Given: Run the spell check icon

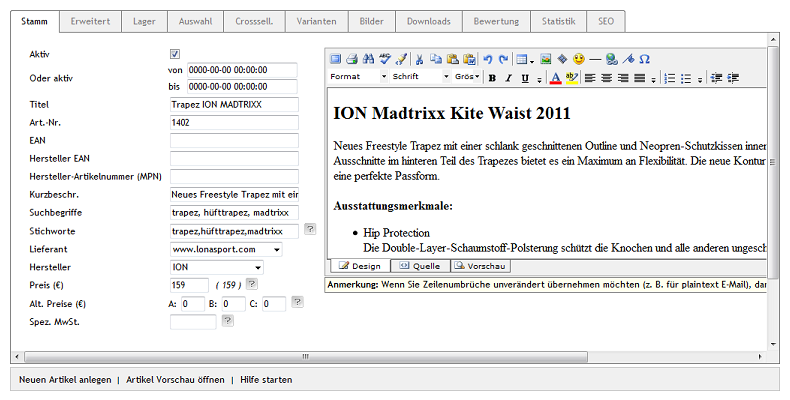Looking at the screenshot, I should 385,59.
